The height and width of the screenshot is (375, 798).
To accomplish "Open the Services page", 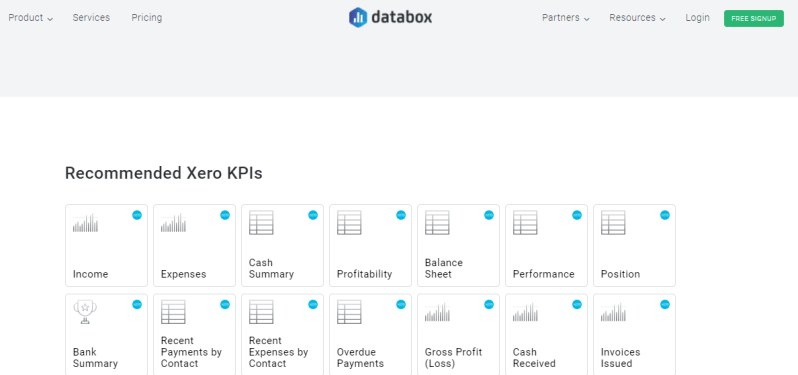I will click(x=91, y=18).
